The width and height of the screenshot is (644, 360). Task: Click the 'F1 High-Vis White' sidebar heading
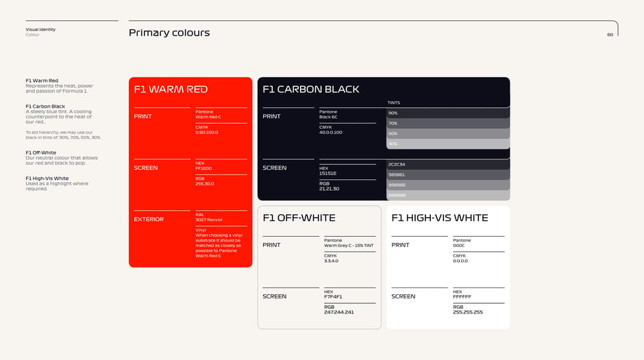(x=47, y=179)
